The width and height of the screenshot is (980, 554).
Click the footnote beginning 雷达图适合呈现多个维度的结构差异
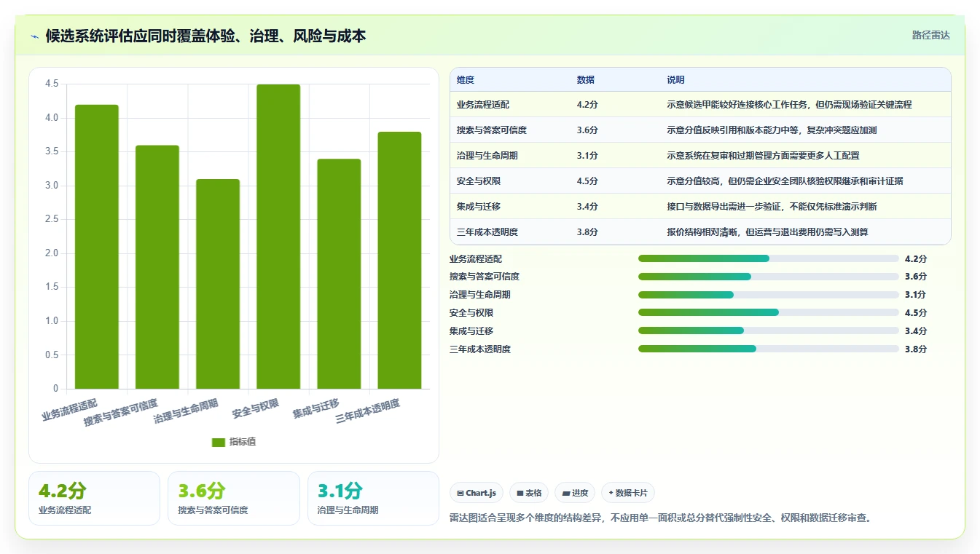[661, 518]
